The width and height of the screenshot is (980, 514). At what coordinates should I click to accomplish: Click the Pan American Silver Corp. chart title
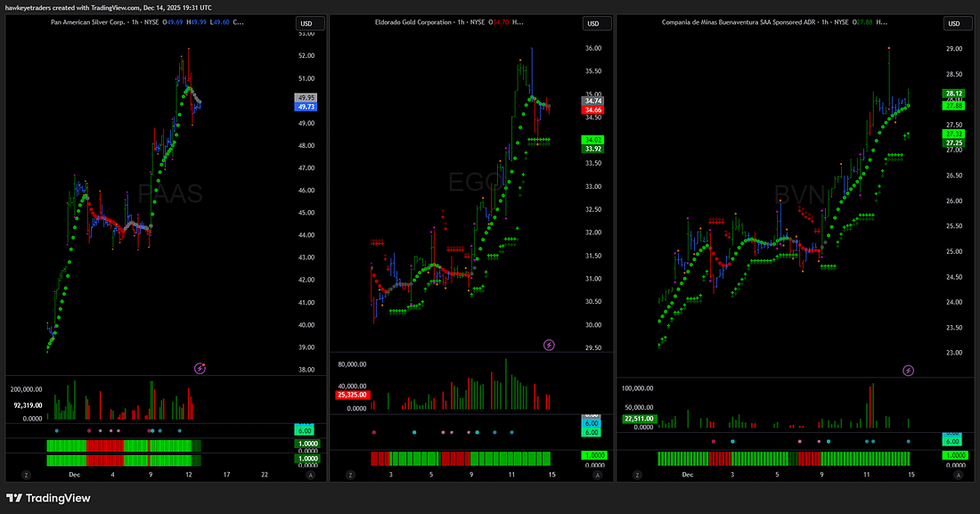(x=88, y=22)
